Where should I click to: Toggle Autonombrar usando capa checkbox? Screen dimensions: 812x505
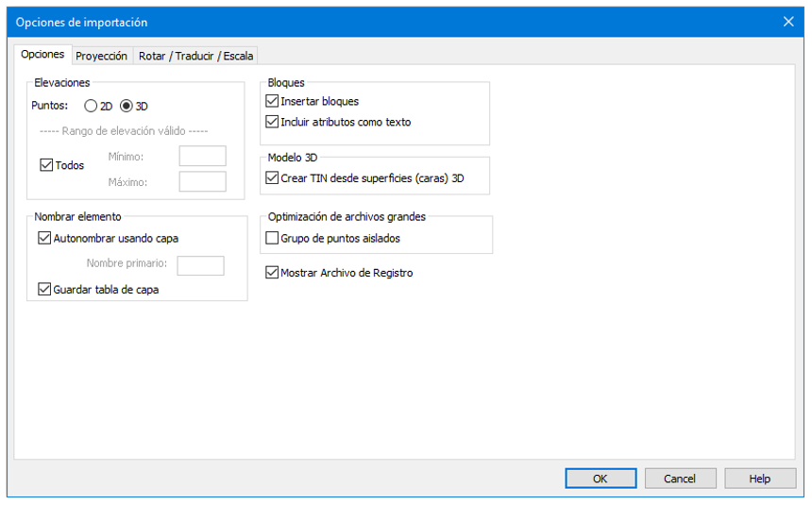click(44, 239)
